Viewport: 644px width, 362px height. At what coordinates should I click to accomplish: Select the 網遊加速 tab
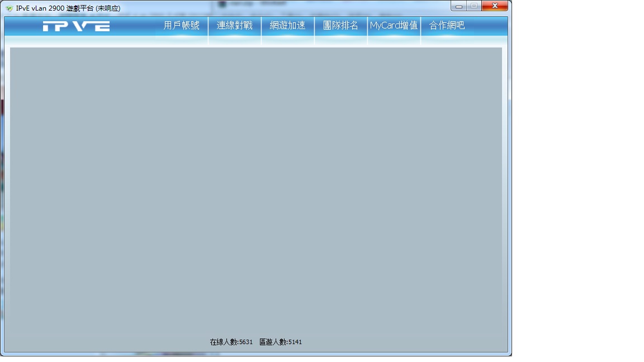(x=287, y=26)
